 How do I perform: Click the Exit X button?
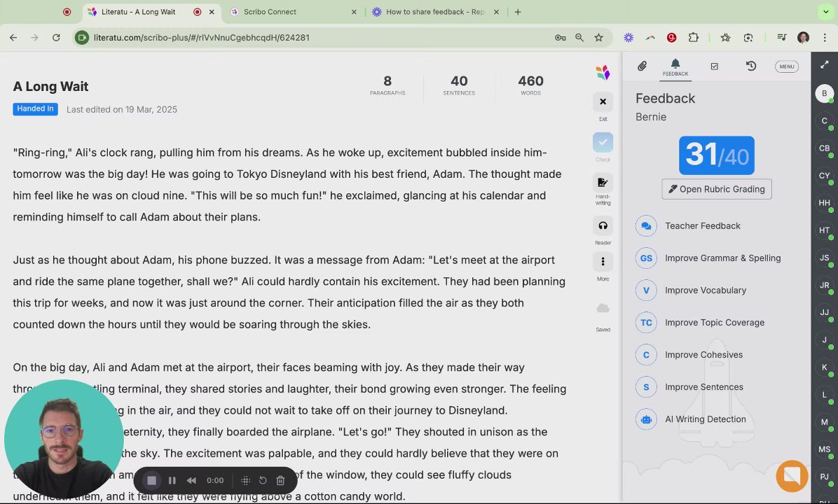603,101
